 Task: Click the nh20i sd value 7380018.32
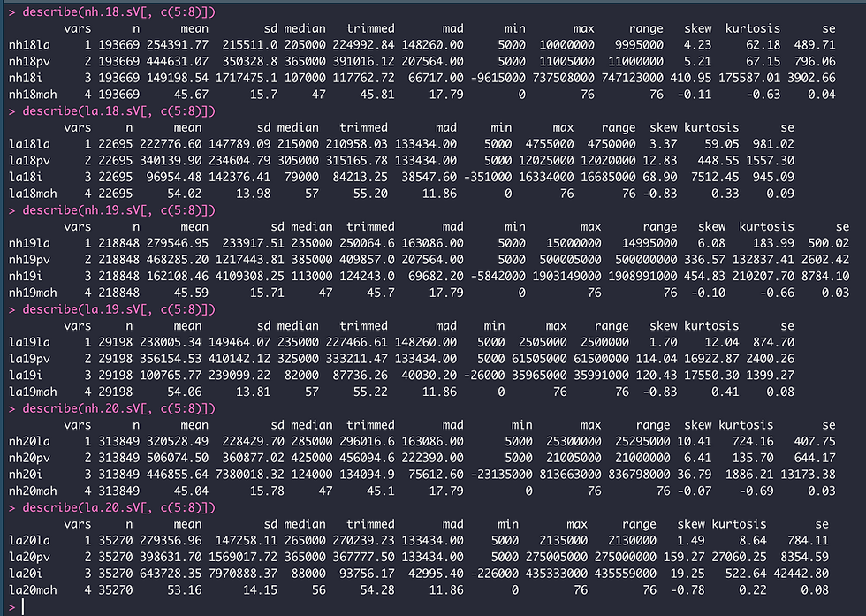click(249, 475)
